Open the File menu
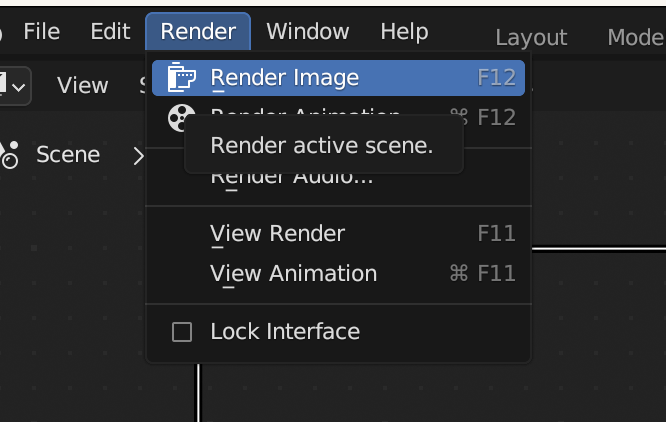Viewport: 666px width, 422px height. (x=42, y=32)
